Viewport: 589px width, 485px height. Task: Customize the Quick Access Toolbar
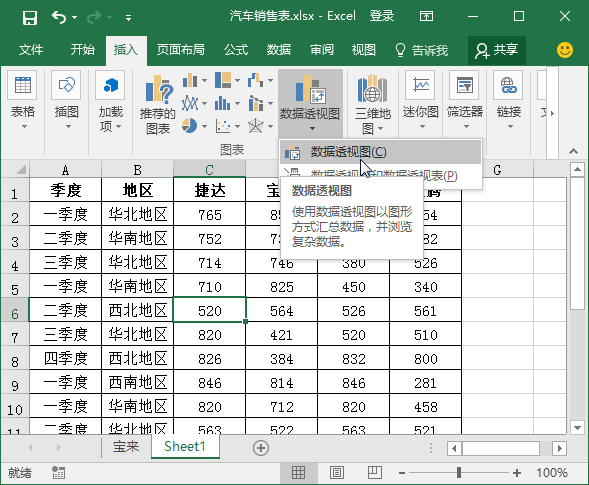[x=128, y=18]
